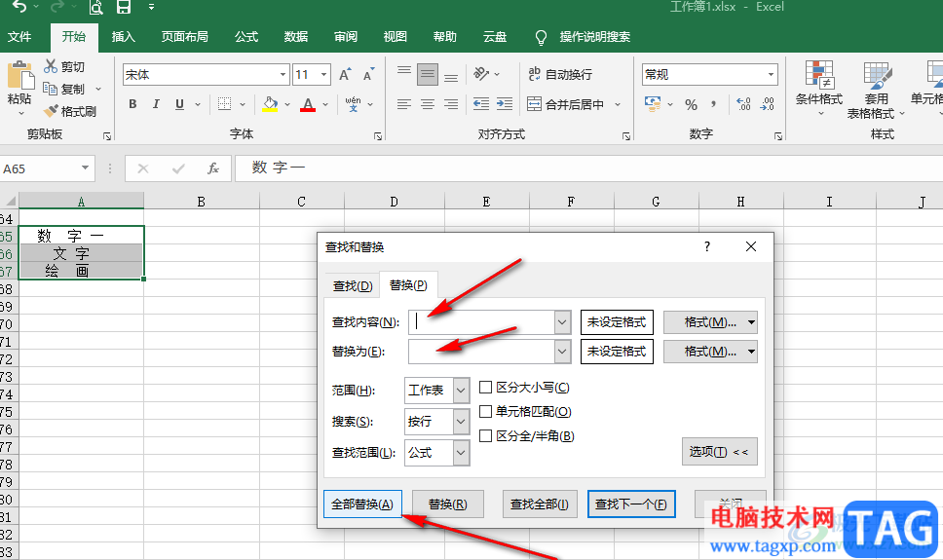Click the Insert Function fx icon
943x560 pixels.
(213, 168)
